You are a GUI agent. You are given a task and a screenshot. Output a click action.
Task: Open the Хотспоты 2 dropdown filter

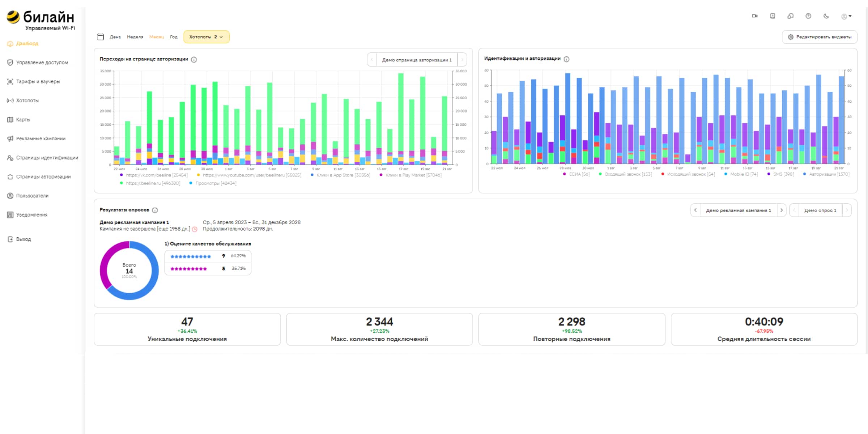206,37
